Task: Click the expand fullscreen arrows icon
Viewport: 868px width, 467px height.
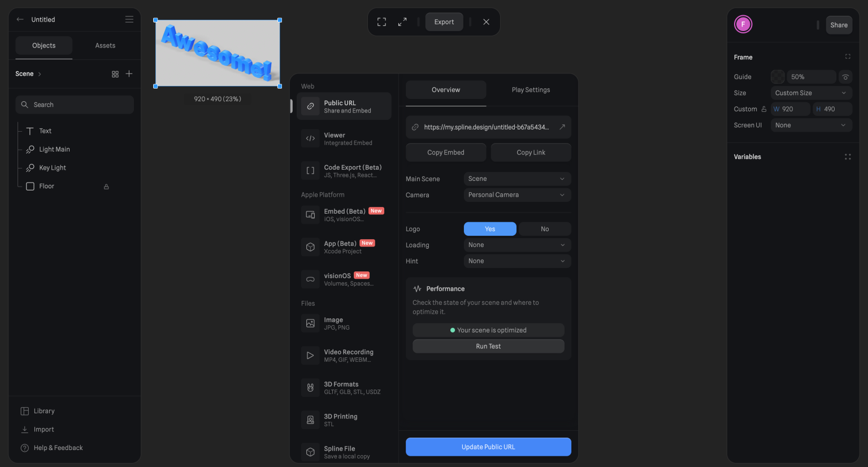Action: [x=402, y=22]
